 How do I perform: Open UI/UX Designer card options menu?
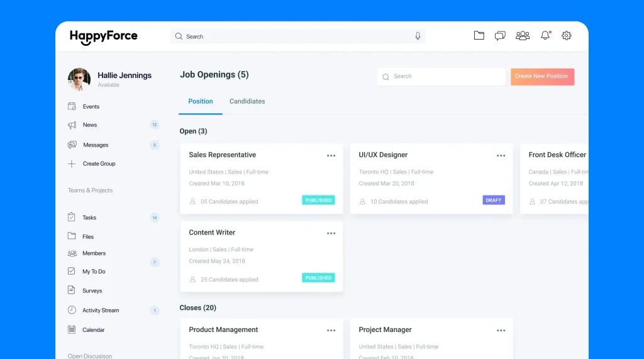point(501,156)
